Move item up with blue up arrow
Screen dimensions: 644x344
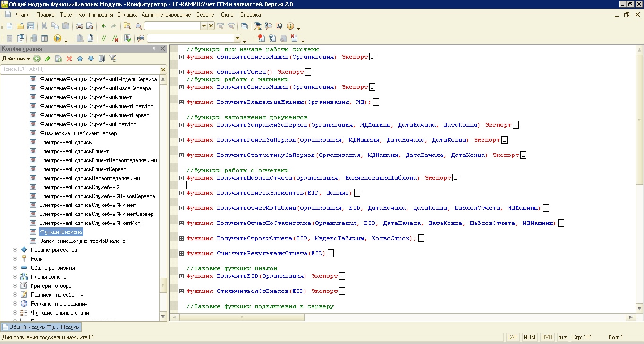(x=80, y=59)
